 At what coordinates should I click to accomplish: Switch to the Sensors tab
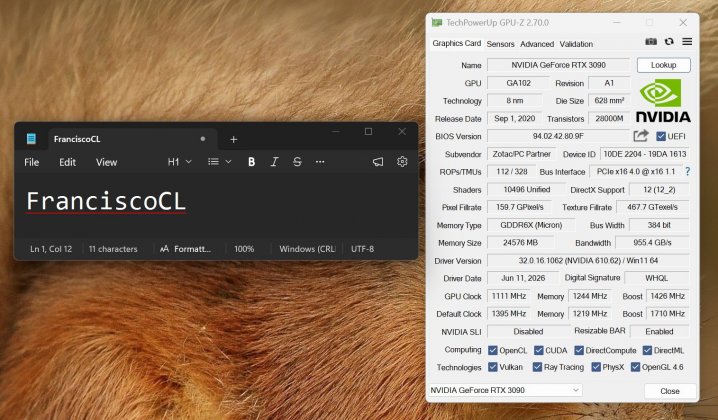click(500, 44)
